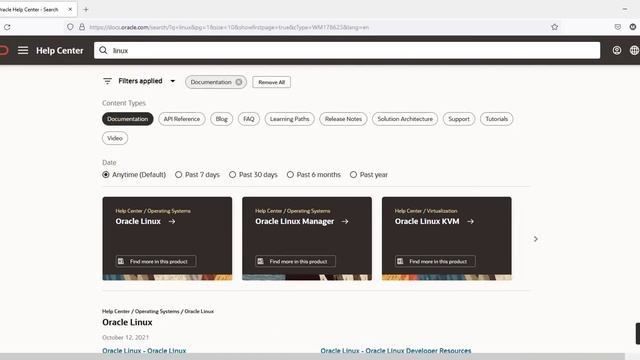Find more in Oracle Linux KVM product
This screenshot has height=360, width=640.
435,261
